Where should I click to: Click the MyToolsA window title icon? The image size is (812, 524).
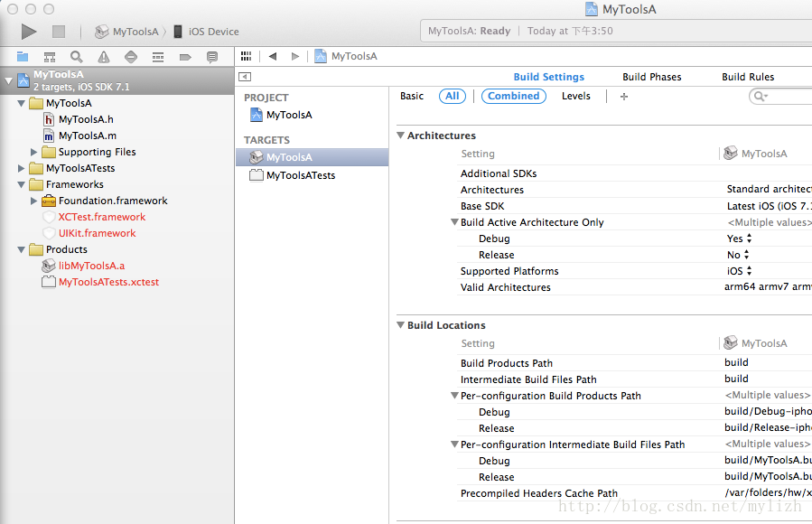[592, 9]
